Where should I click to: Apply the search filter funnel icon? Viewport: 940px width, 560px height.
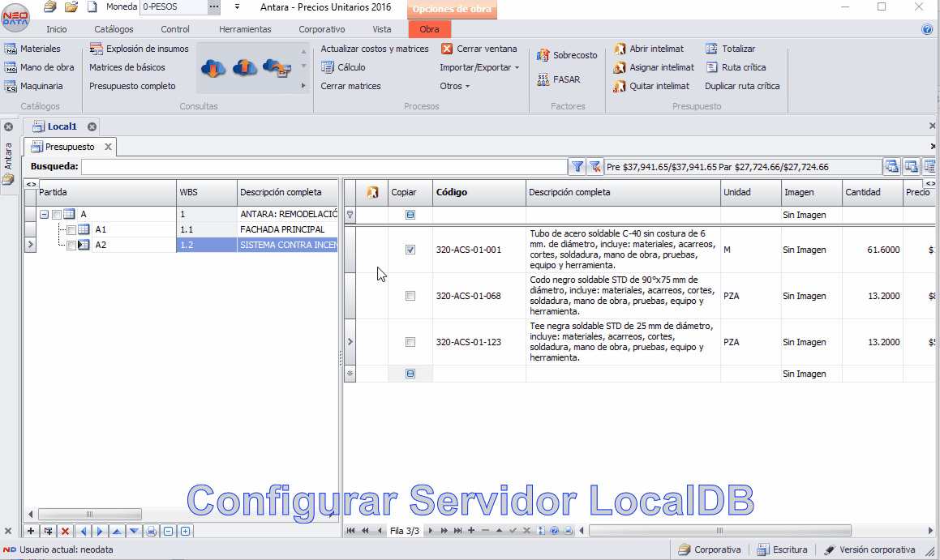pyautogui.click(x=577, y=166)
